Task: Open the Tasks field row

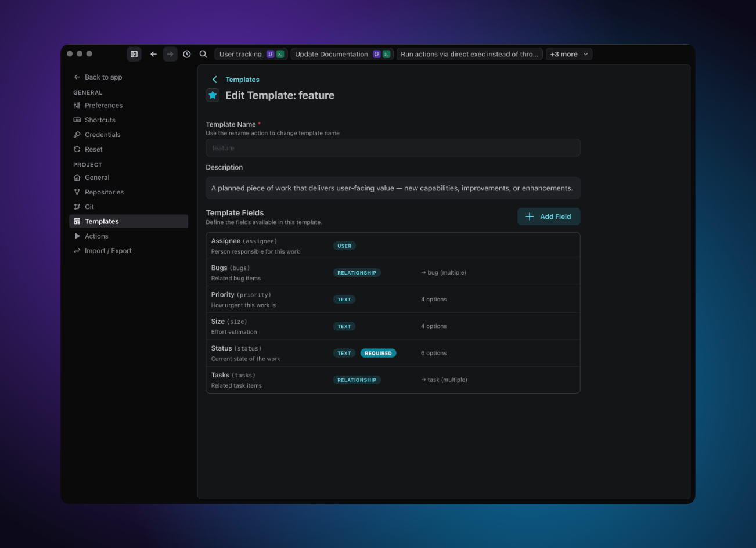Action: 393,380
